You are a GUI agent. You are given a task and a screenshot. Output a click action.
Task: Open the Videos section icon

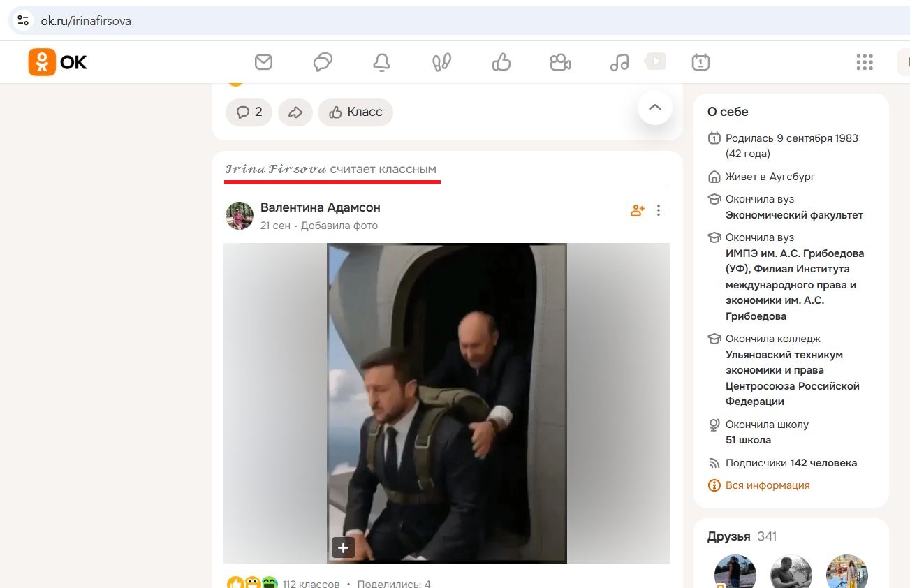(x=654, y=61)
